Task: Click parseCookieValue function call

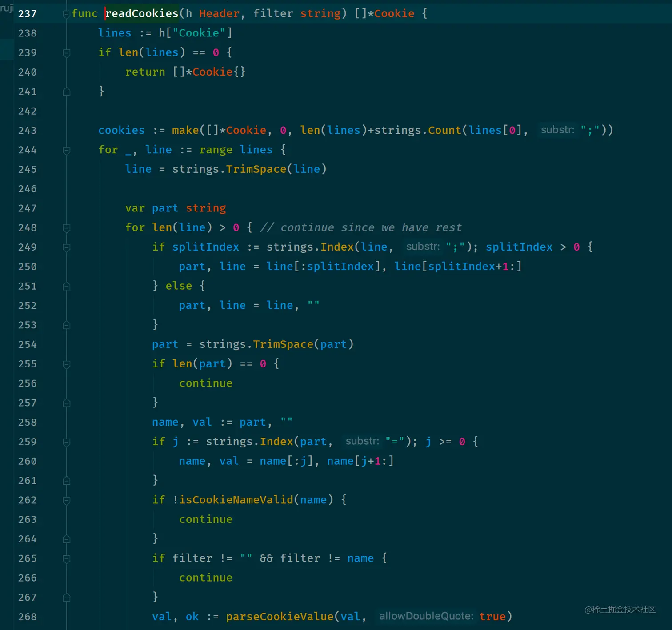Action: coord(280,617)
